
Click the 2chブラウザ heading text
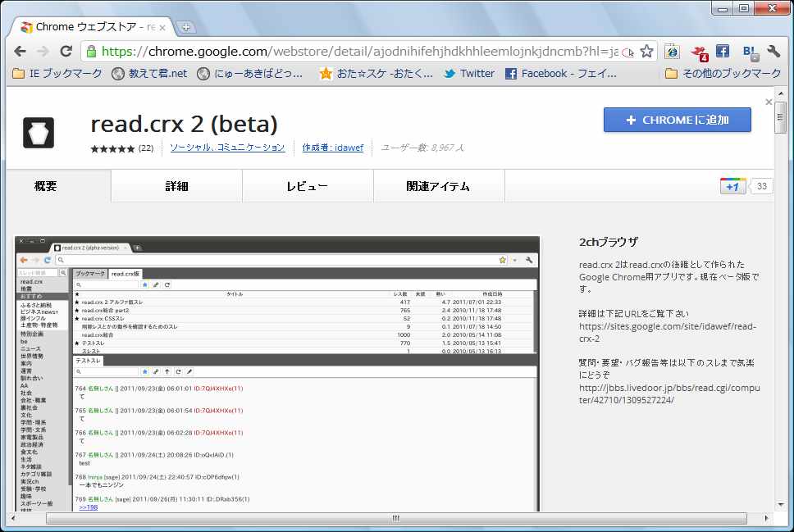[x=609, y=243]
